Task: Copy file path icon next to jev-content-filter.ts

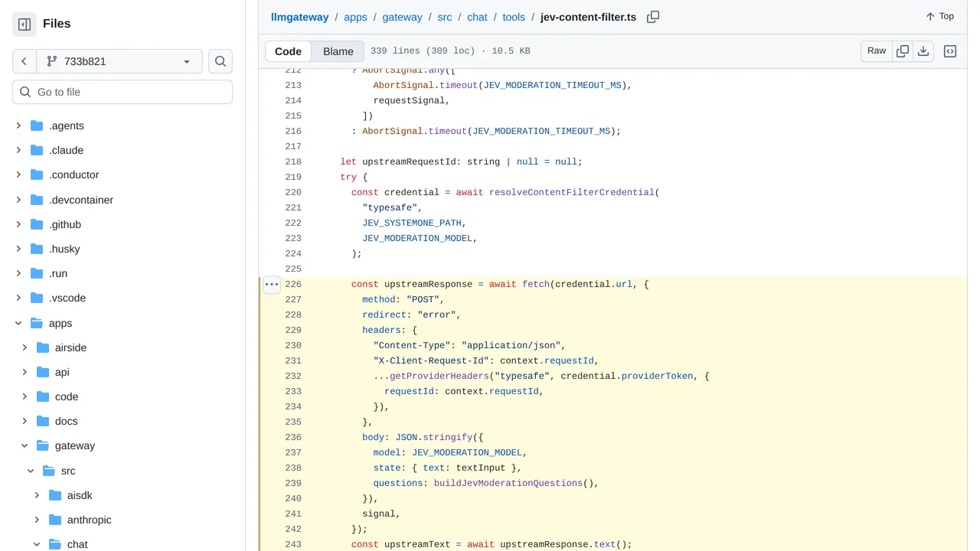Action: tap(653, 17)
